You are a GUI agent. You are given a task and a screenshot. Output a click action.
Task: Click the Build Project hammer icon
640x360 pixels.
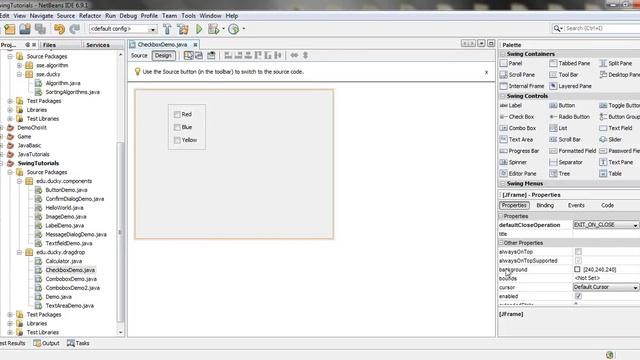pos(167,29)
